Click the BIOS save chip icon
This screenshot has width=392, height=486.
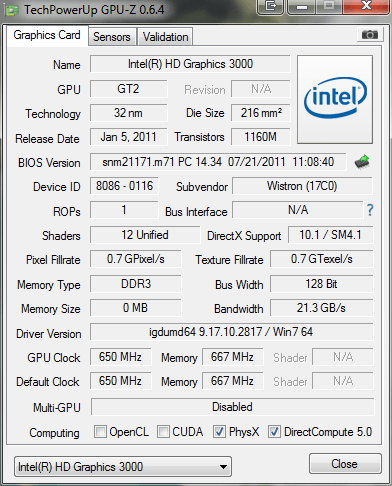[x=362, y=162]
